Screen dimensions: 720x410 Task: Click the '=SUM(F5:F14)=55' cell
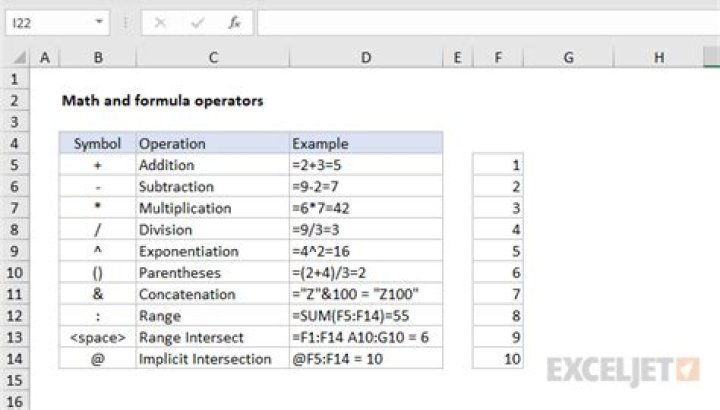point(366,316)
